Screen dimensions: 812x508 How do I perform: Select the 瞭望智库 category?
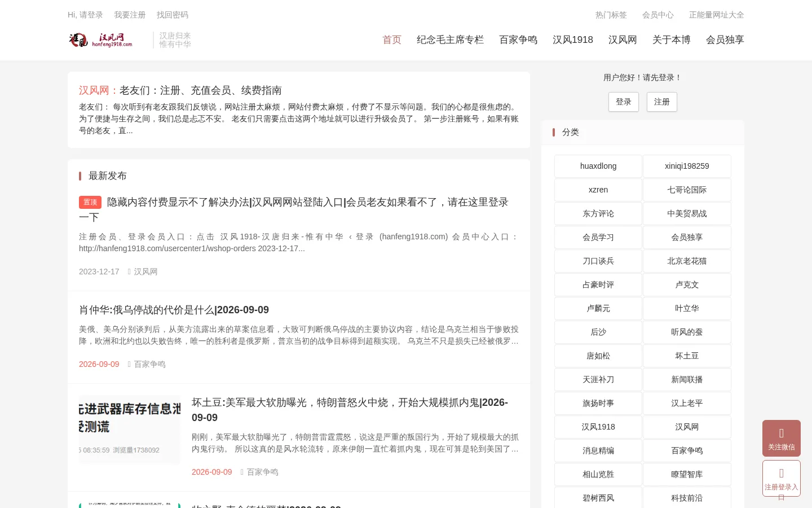click(687, 474)
